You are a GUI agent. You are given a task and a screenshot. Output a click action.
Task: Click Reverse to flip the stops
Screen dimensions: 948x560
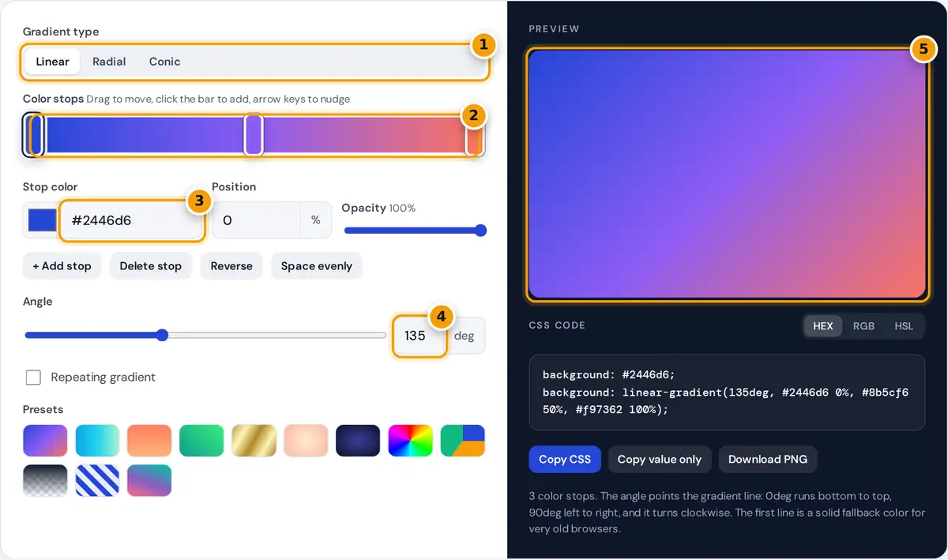[231, 266]
